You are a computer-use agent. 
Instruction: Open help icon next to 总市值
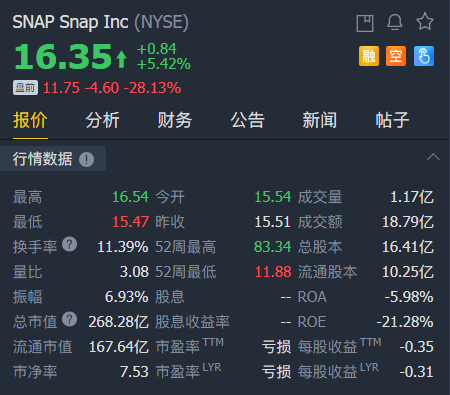pos(70,319)
